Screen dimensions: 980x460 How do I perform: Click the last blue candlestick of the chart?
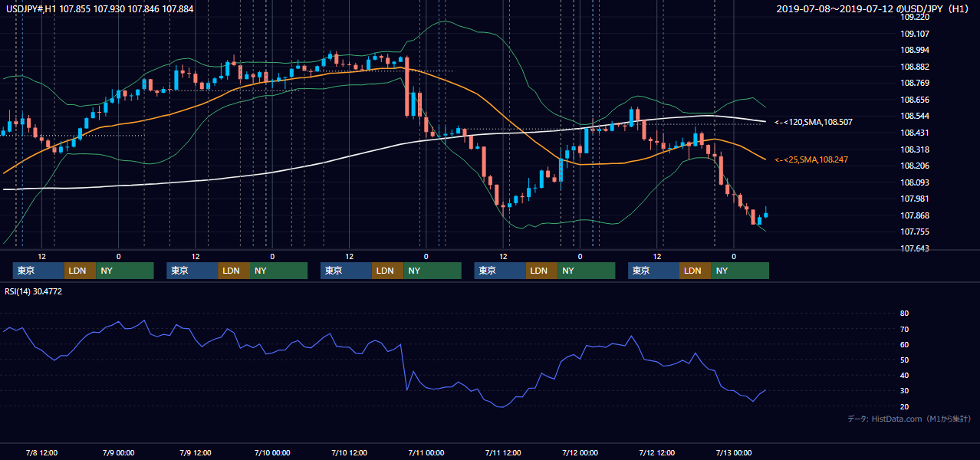click(765, 214)
